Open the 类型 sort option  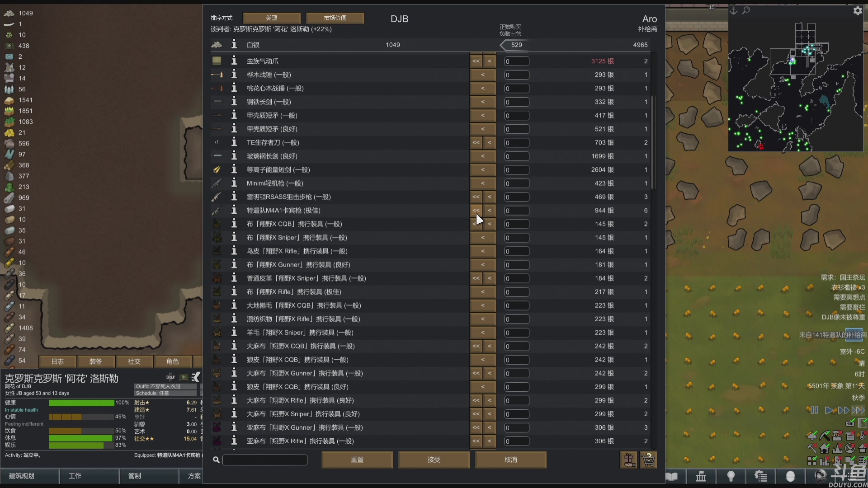click(x=272, y=18)
